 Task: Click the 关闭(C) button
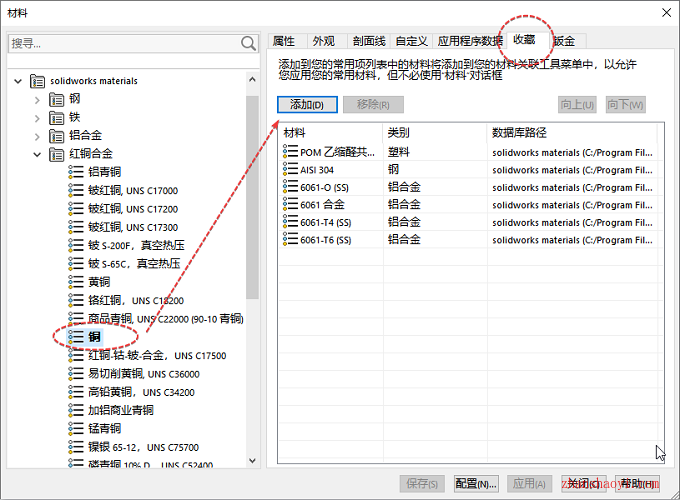[583, 484]
